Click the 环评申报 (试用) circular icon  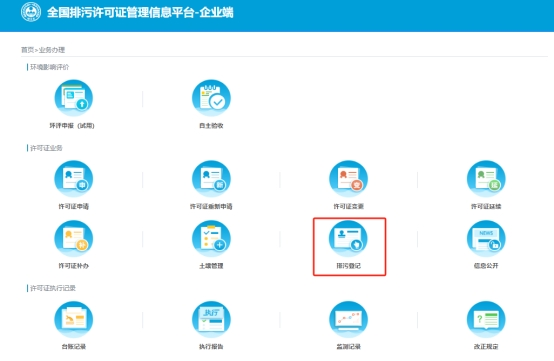(x=73, y=98)
